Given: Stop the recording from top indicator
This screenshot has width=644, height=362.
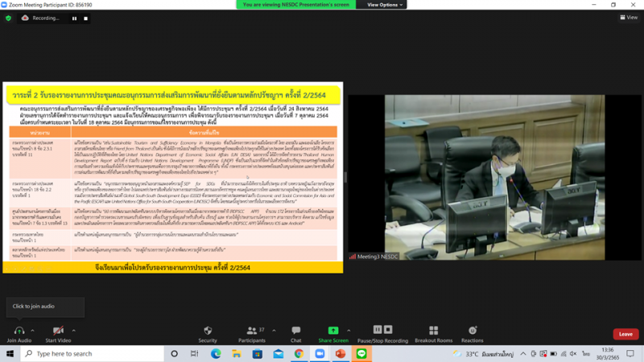Looking at the screenshot, I should point(85,19).
